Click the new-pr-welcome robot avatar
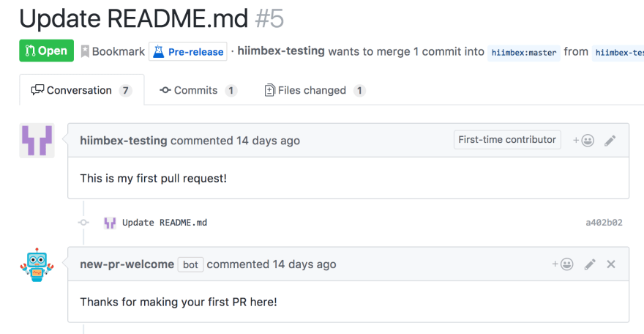Screen dimensions: 644x334 point(37,265)
